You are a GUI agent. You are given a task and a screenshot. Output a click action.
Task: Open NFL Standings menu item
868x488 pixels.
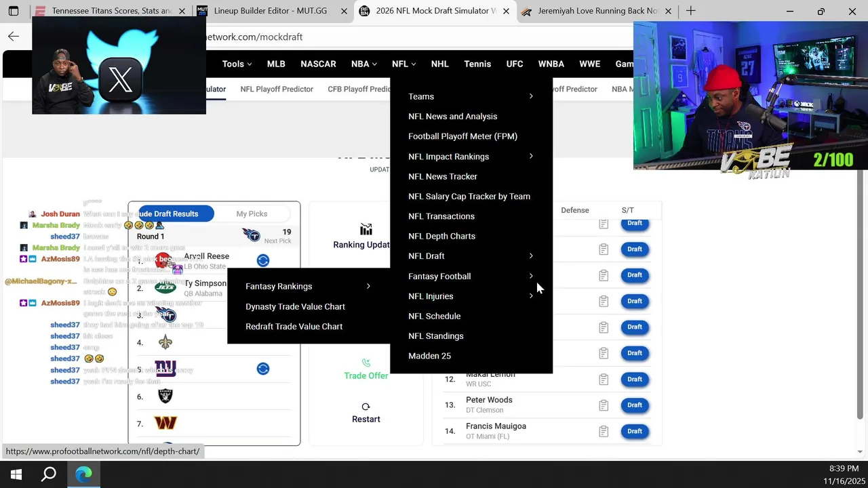point(436,336)
